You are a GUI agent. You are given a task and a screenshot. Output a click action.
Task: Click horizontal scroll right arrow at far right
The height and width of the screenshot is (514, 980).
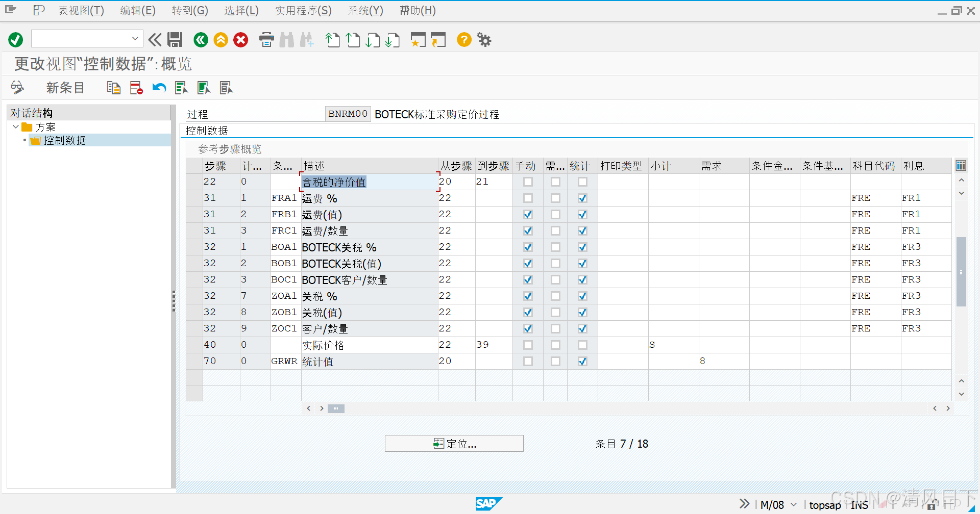[948, 408]
